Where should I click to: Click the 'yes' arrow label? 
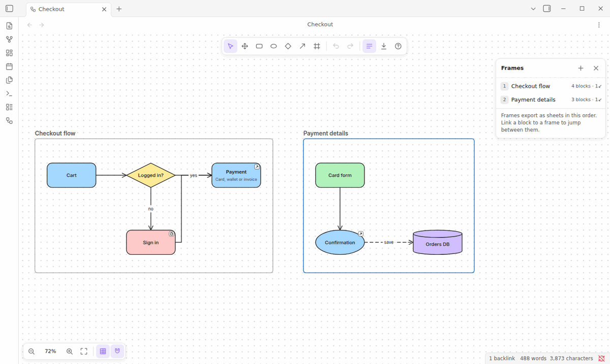point(193,175)
